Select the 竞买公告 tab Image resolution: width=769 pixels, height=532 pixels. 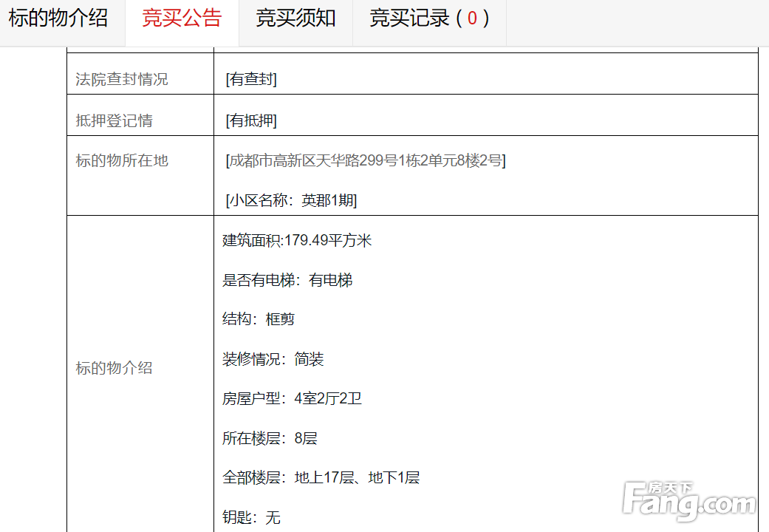(182, 18)
